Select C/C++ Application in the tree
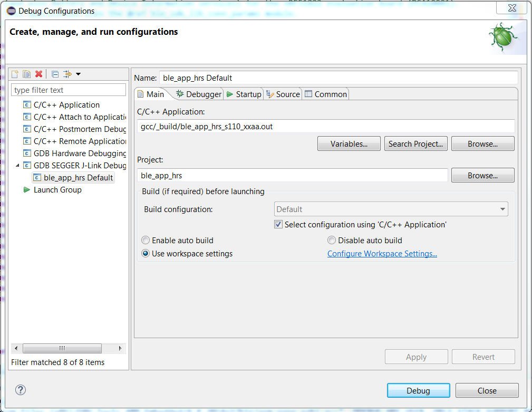 coord(66,105)
